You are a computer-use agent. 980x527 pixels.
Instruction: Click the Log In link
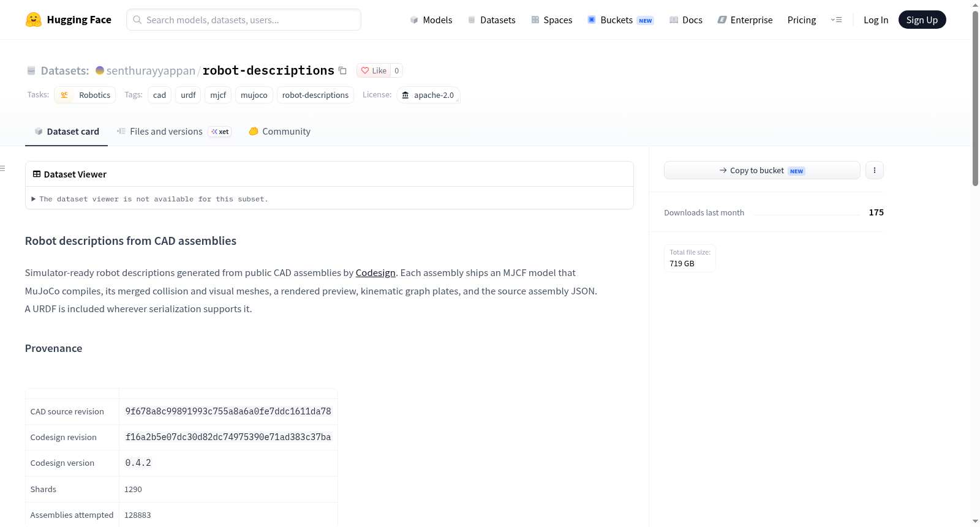click(876, 20)
